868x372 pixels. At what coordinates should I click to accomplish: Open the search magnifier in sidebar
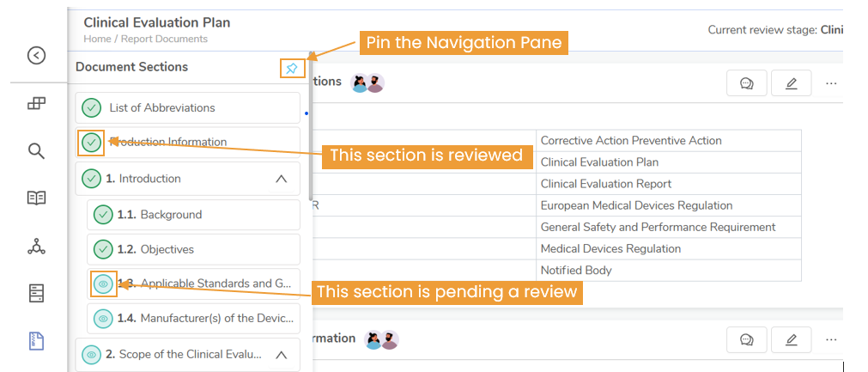37,150
